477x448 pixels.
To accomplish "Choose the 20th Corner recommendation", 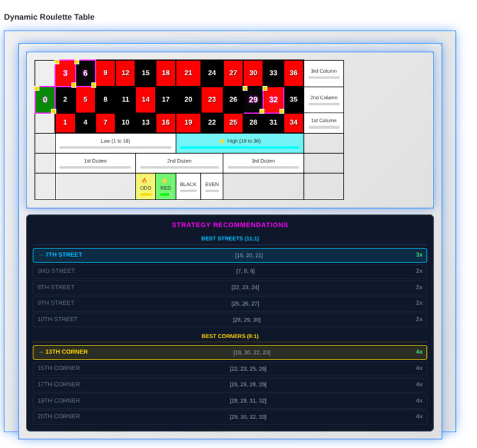I will click(x=230, y=417).
